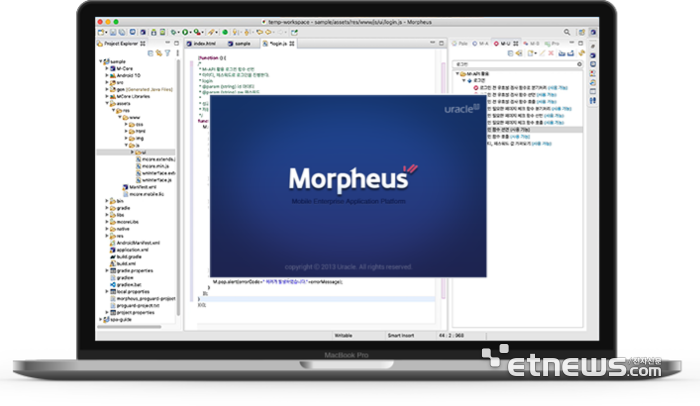Click the cursor position 44 : 2 : 968
Viewport: 700px width, 406px height.
[451, 335]
